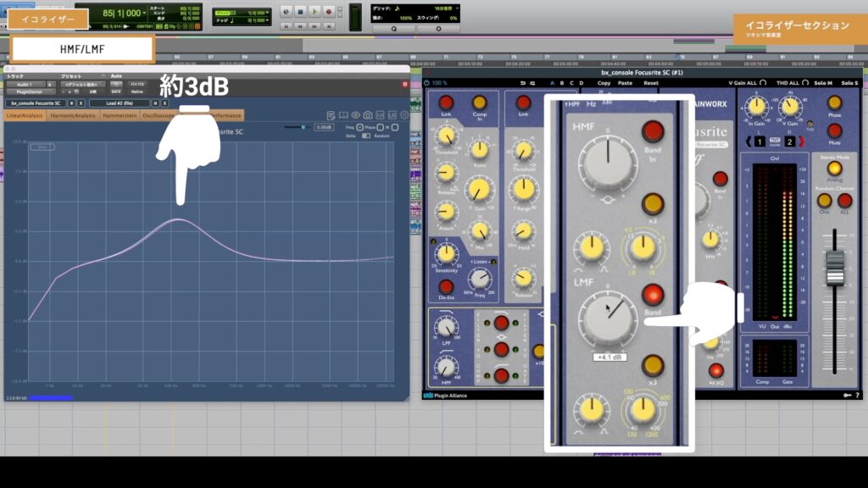Open the Load #2 (file) slot dropdown
Screen dimensions: 868x488
pyautogui.click(x=120, y=103)
